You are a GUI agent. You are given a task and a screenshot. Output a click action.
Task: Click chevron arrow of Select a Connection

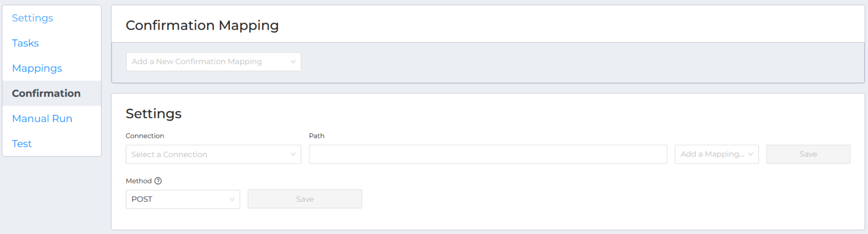click(x=293, y=154)
